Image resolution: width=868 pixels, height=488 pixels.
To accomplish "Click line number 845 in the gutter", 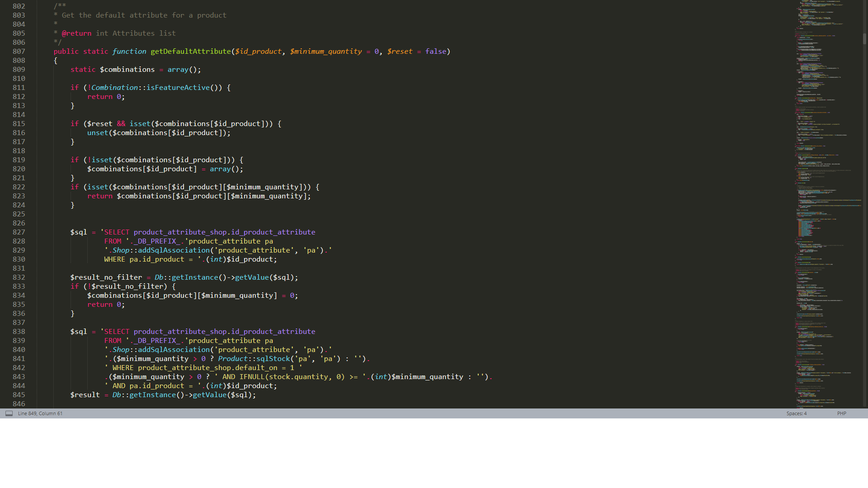I will point(19,395).
